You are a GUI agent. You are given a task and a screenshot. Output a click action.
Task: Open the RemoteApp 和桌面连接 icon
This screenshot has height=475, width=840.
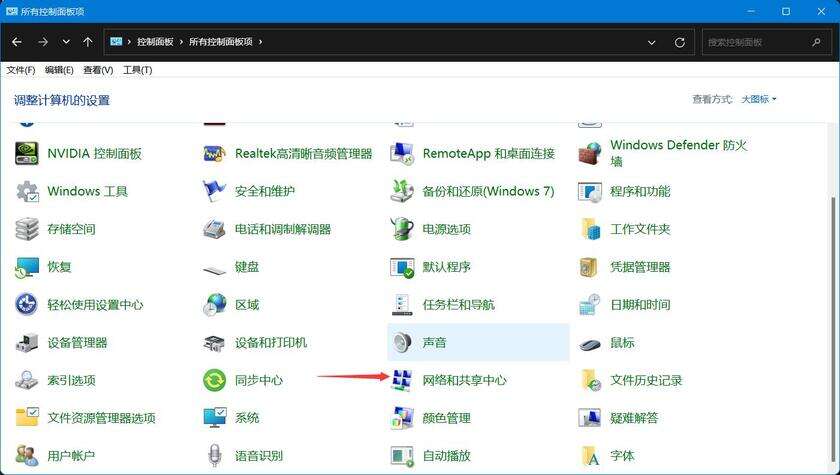402,154
